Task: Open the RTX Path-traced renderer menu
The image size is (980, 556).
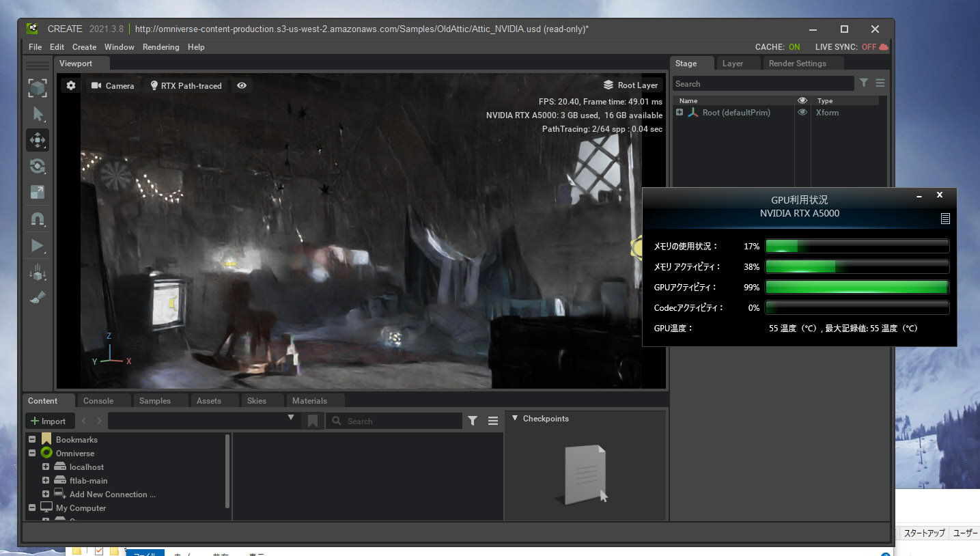Action: coord(186,85)
